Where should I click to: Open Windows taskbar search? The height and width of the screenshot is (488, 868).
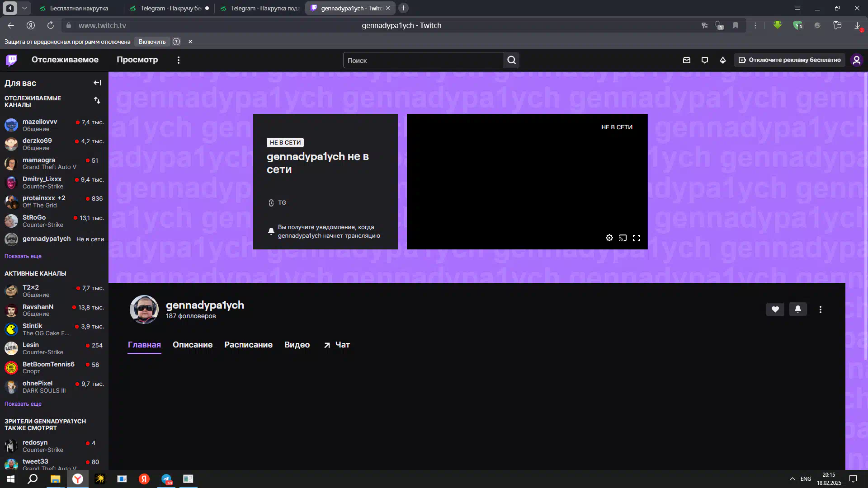point(33,479)
